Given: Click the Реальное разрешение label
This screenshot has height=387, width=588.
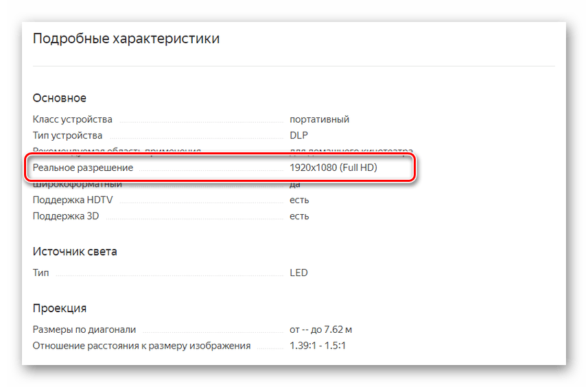Looking at the screenshot, I should [x=83, y=167].
